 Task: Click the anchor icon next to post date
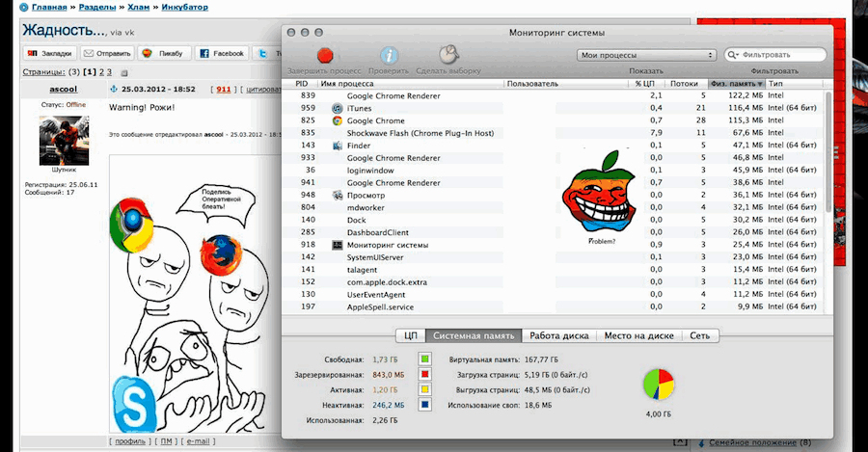115,89
